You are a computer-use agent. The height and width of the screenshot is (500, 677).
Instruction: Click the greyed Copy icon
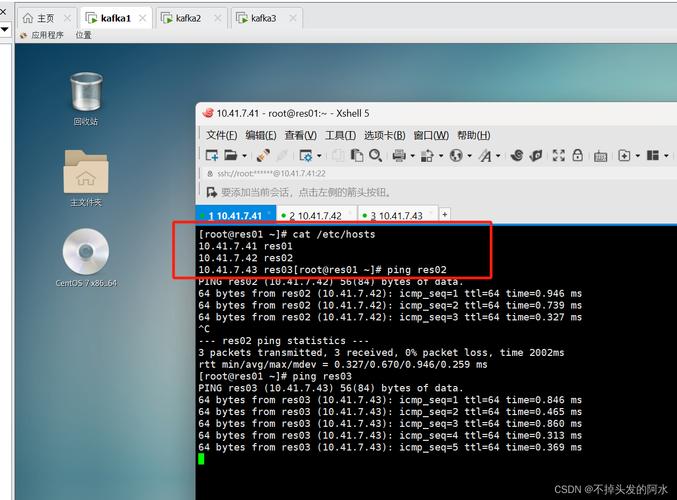click(338, 155)
